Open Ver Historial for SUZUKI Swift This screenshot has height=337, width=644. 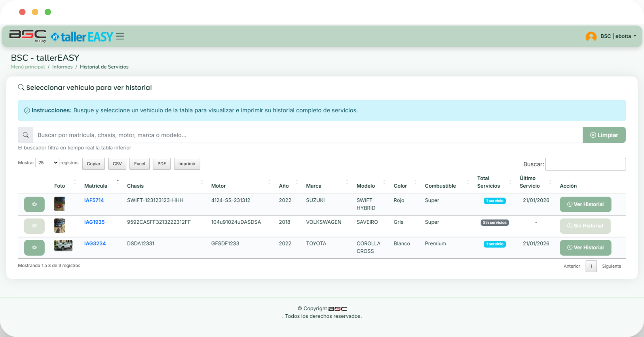(x=585, y=204)
